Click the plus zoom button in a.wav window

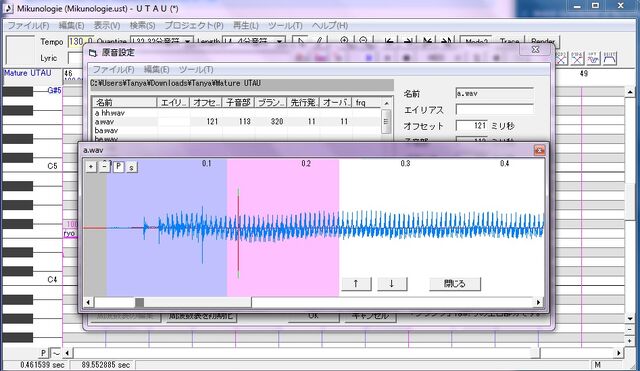point(91,167)
